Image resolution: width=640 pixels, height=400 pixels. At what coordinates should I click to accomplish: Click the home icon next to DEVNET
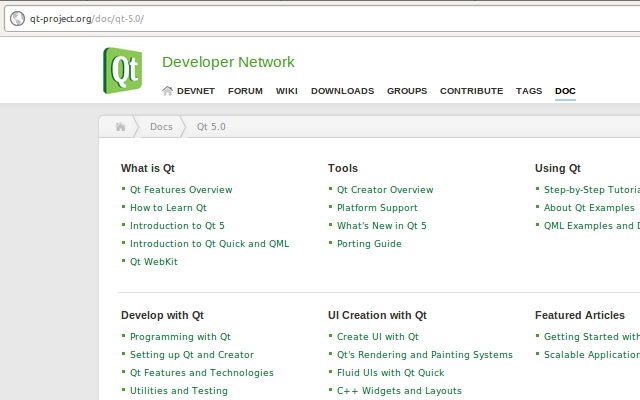(x=167, y=91)
